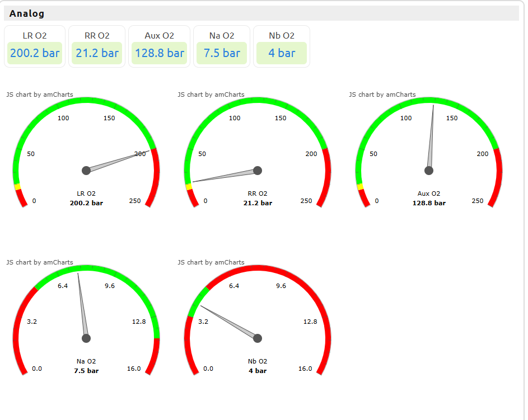Toggle the RR O2 gauge center knob
This screenshot has height=420, width=528.
257,170
